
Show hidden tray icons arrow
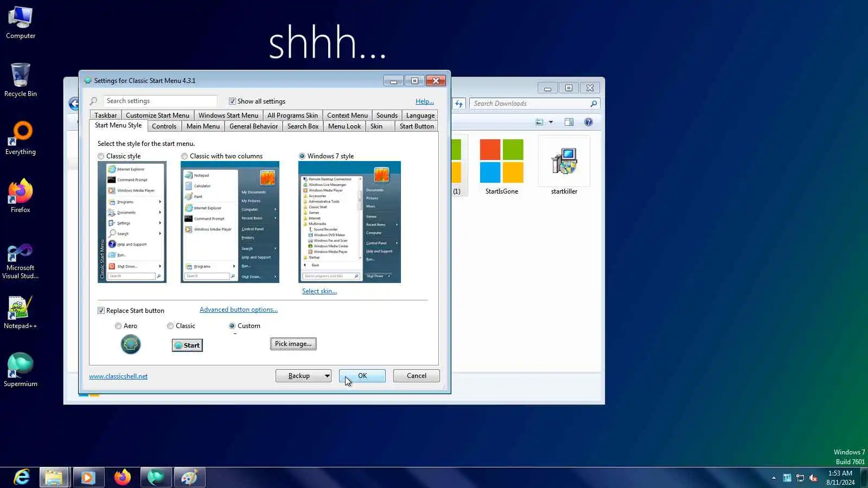[x=774, y=478]
